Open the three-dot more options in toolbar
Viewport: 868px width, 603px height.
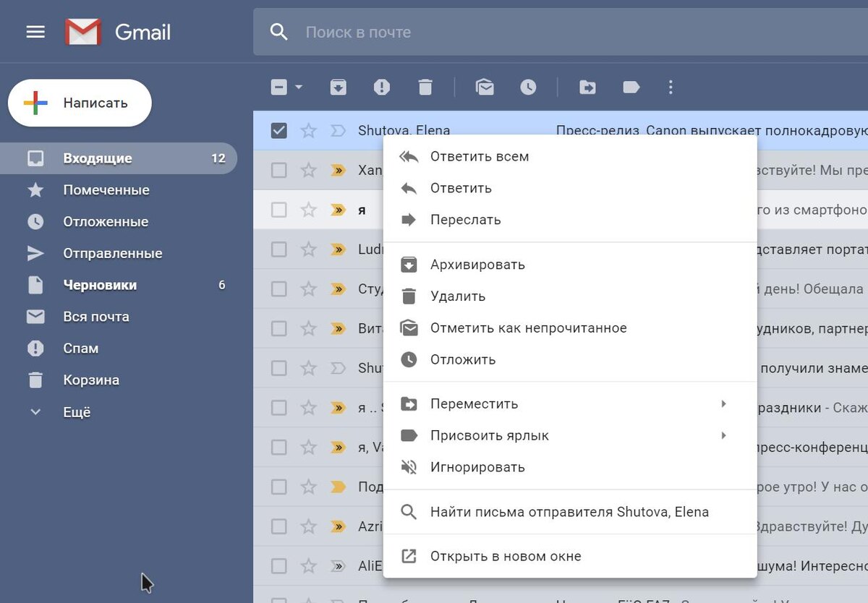671,87
